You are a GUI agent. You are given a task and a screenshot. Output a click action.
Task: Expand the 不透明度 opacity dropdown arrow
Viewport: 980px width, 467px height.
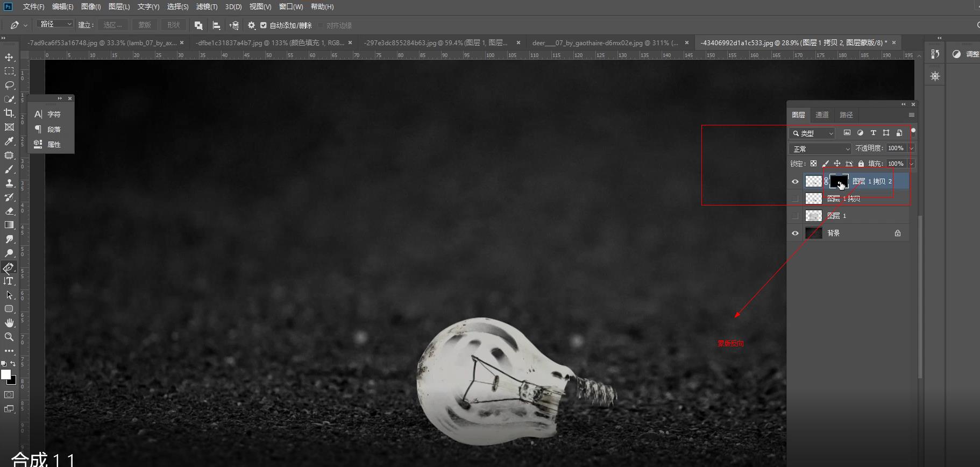click(x=911, y=148)
